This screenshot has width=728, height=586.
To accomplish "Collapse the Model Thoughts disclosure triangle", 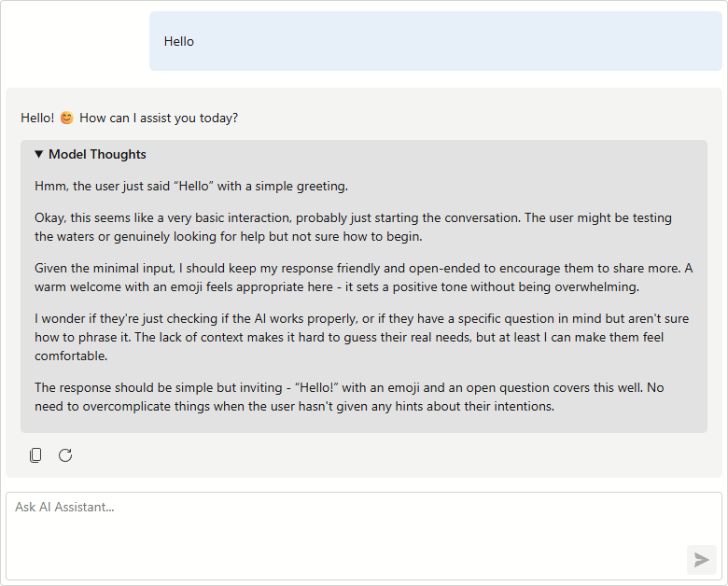I will coord(39,154).
